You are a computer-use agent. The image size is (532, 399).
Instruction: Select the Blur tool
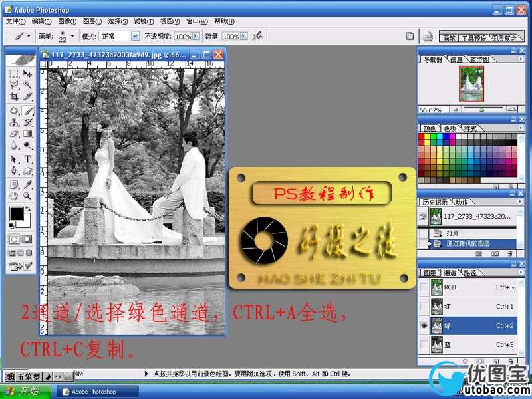(x=14, y=145)
